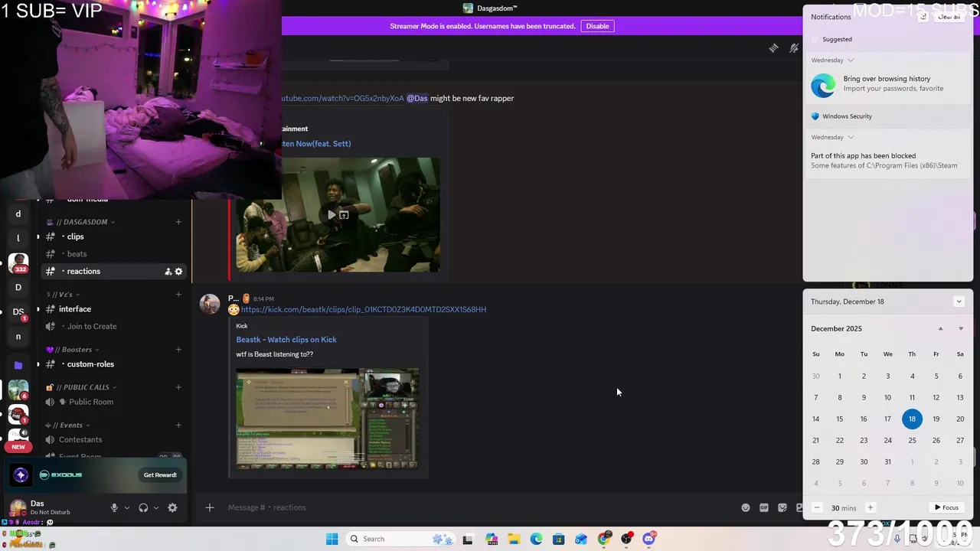The image size is (980, 551).
Task: Mute microphone in Discord user panel
Action: pos(114,507)
